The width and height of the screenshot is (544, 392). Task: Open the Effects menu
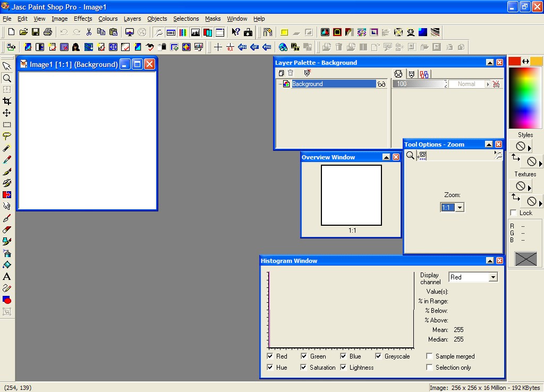[x=83, y=19]
